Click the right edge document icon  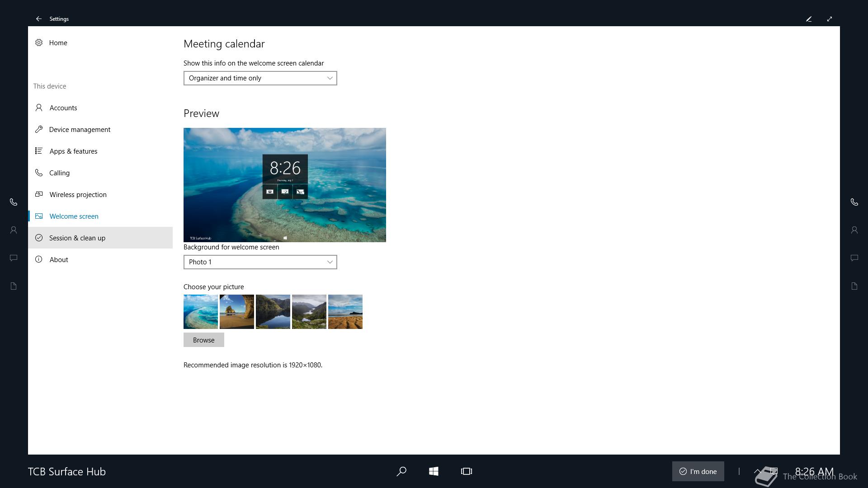(x=854, y=286)
